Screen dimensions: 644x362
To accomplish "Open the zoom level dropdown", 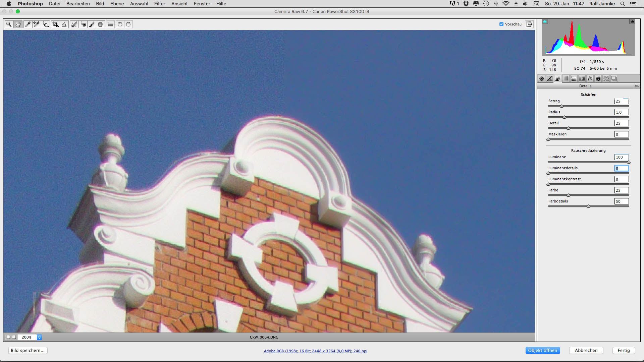I will [39, 337].
